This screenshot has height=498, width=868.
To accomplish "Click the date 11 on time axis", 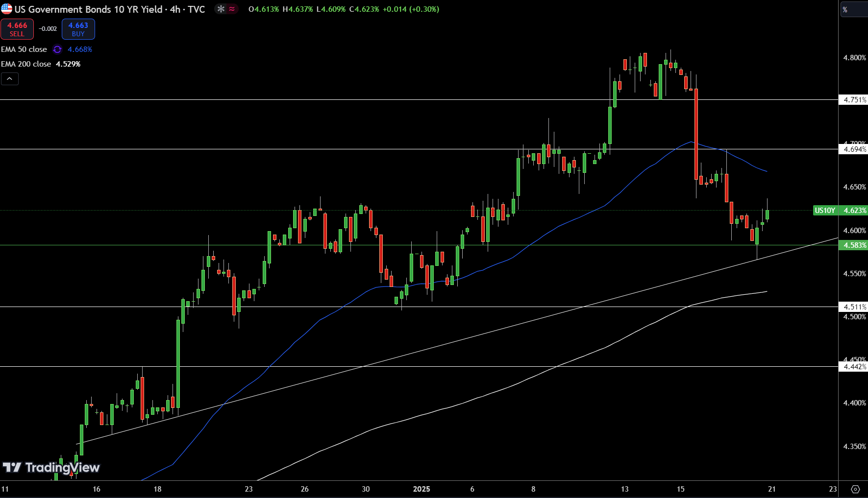I will tap(5, 489).
